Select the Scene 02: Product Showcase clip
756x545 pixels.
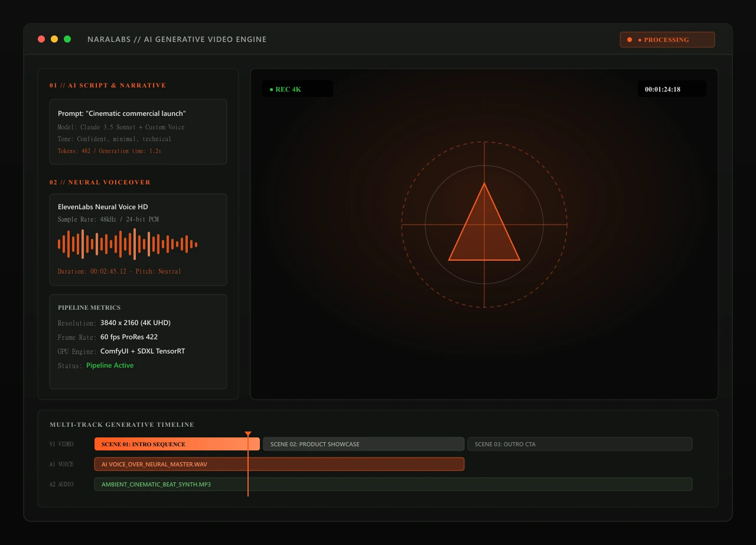tap(364, 444)
